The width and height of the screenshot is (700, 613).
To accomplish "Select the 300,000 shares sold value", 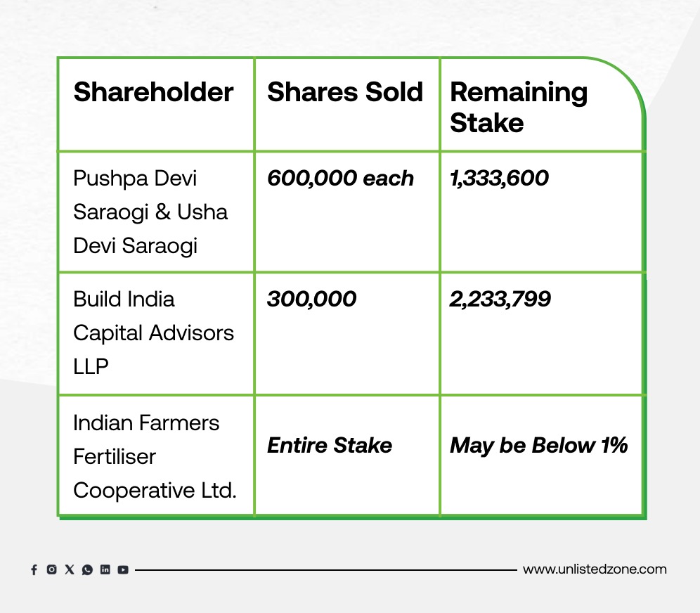I will click(312, 299).
